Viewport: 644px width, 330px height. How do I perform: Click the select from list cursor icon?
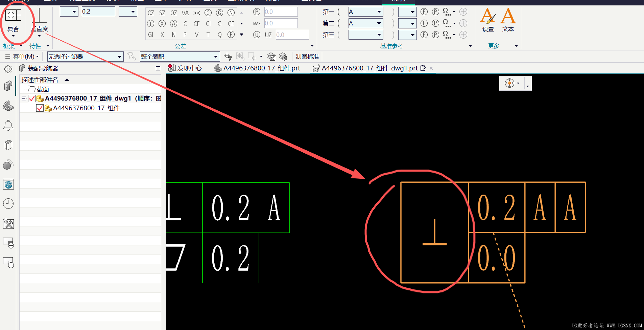click(x=228, y=57)
